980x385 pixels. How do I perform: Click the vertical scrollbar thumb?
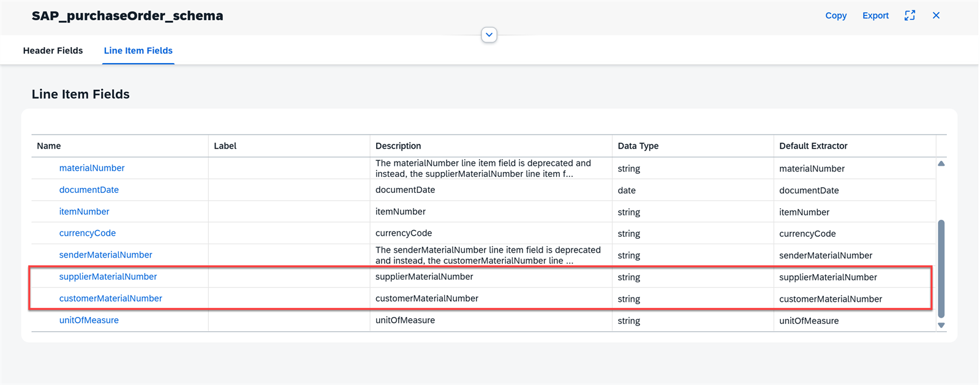point(941,269)
